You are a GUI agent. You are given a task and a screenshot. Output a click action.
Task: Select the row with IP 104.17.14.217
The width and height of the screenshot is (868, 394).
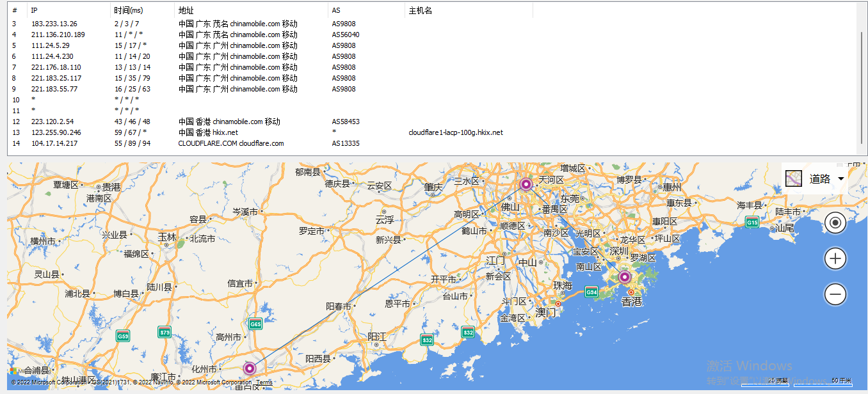(x=432, y=143)
